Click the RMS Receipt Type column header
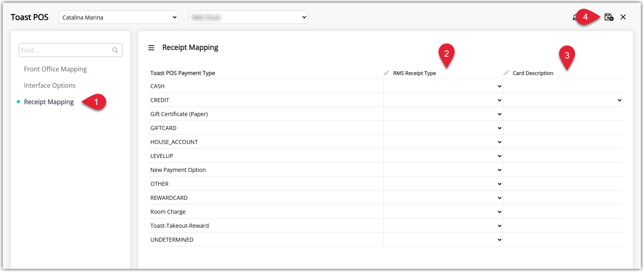This screenshot has width=644, height=272. [414, 73]
